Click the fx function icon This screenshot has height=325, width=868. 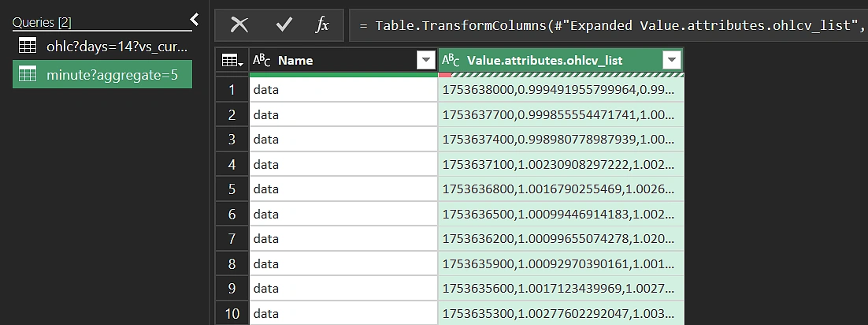(x=322, y=25)
